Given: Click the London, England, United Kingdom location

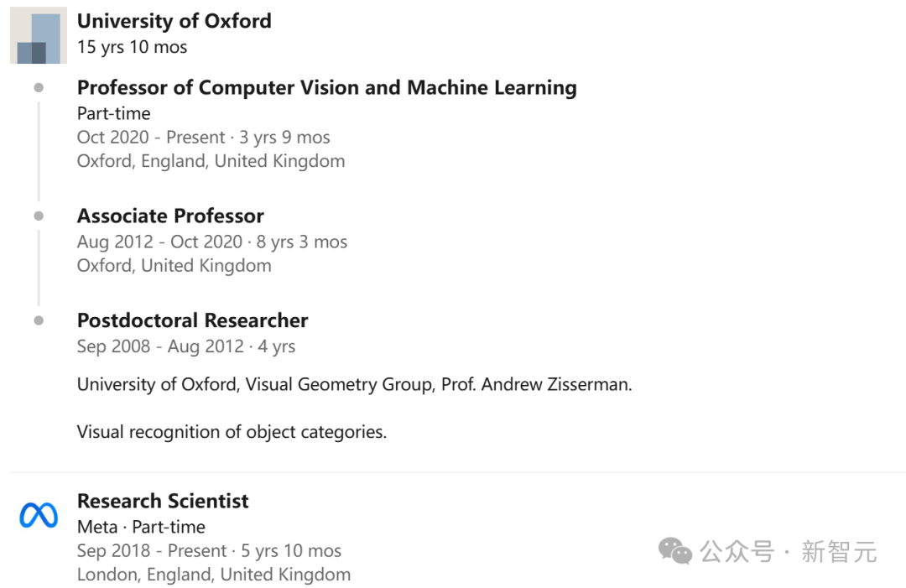Looking at the screenshot, I should pos(213,575).
